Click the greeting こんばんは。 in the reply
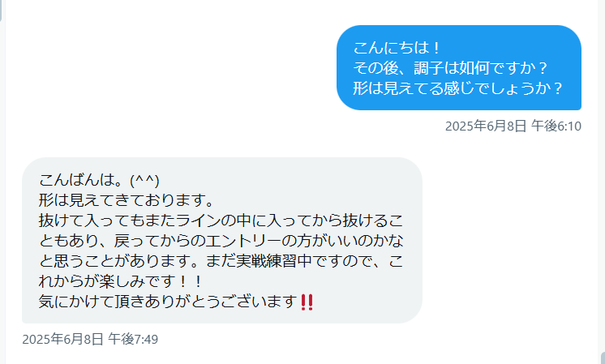This screenshot has width=605, height=364. tap(83, 180)
